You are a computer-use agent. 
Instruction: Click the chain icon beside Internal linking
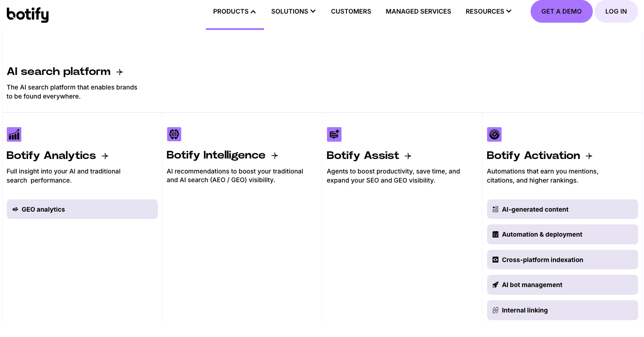click(x=495, y=310)
